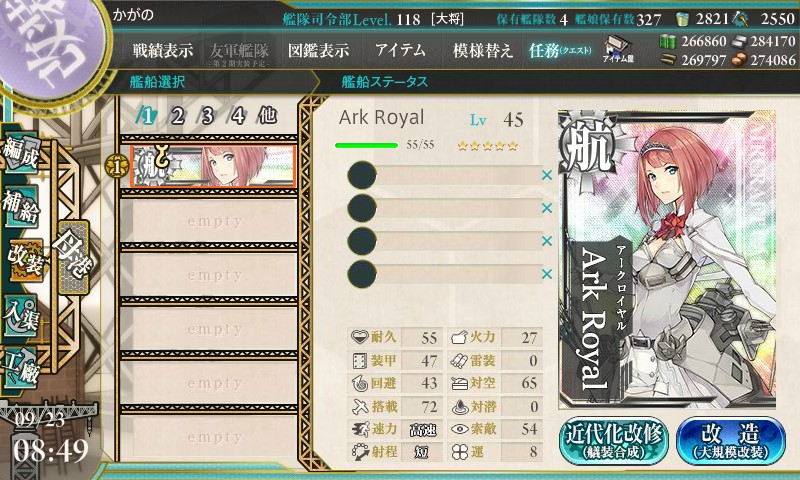The width and height of the screenshot is (800, 480).
Task: Open 図鑑表示 encyclopedia menu
Action: [318, 50]
